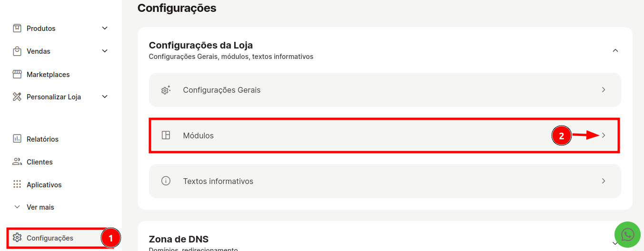Expand the Personalizar Loja chevron
The height and width of the screenshot is (251, 644).
pyautogui.click(x=105, y=97)
